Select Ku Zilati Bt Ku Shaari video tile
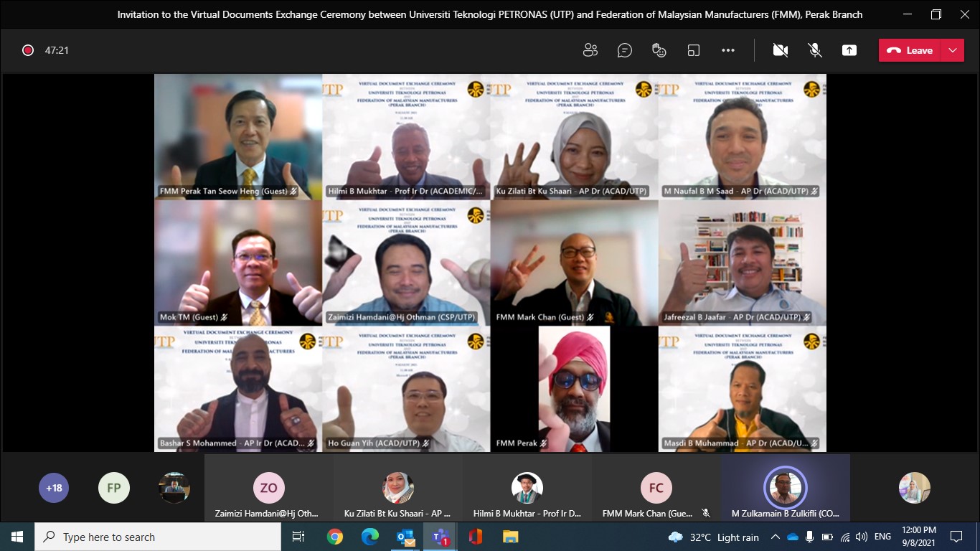Viewport: 980px width, 551px height. coord(574,136)
